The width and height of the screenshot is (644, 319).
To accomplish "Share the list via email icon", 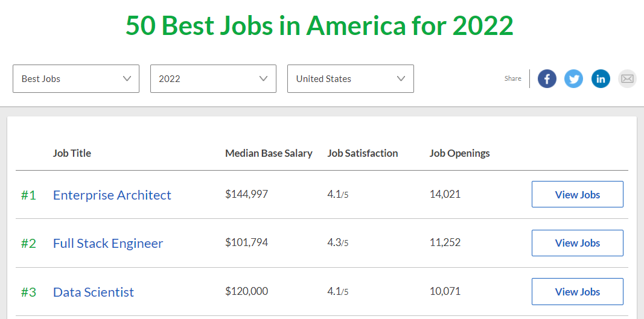I will coord(627,79).
